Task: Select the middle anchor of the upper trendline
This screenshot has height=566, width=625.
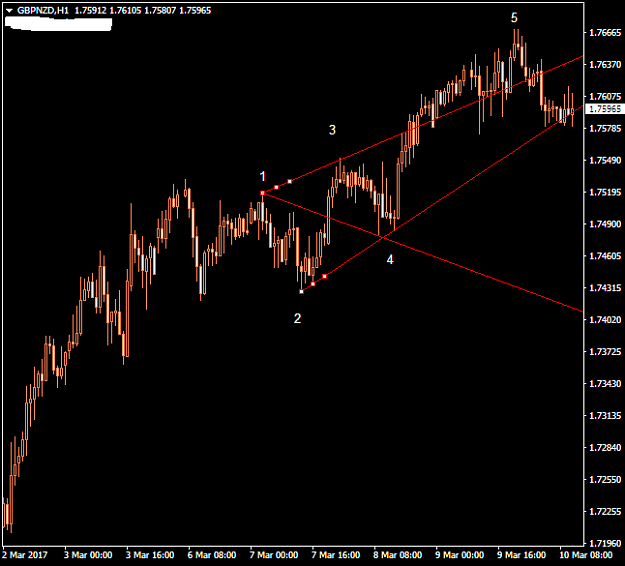Action: pos(277,187)
